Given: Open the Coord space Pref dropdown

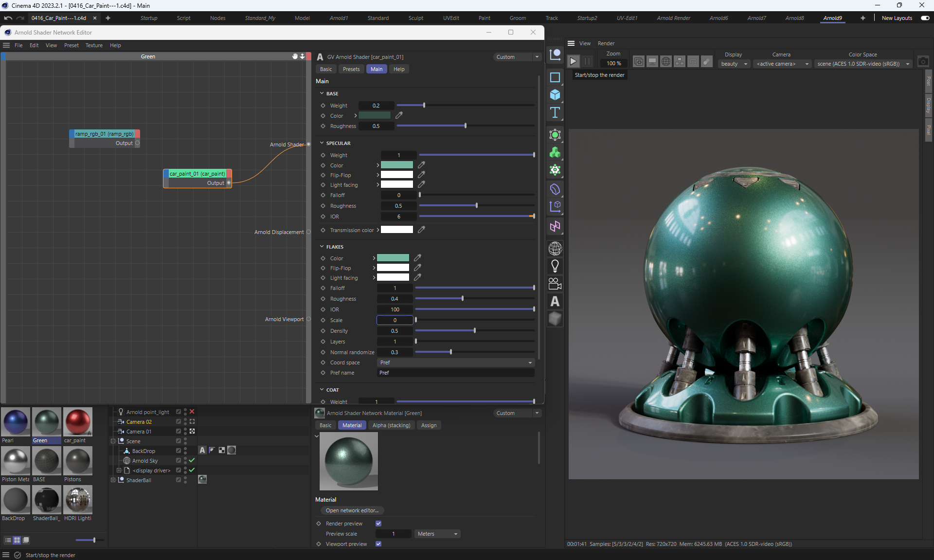Looking at the screenshot, I should coord(455,362).
